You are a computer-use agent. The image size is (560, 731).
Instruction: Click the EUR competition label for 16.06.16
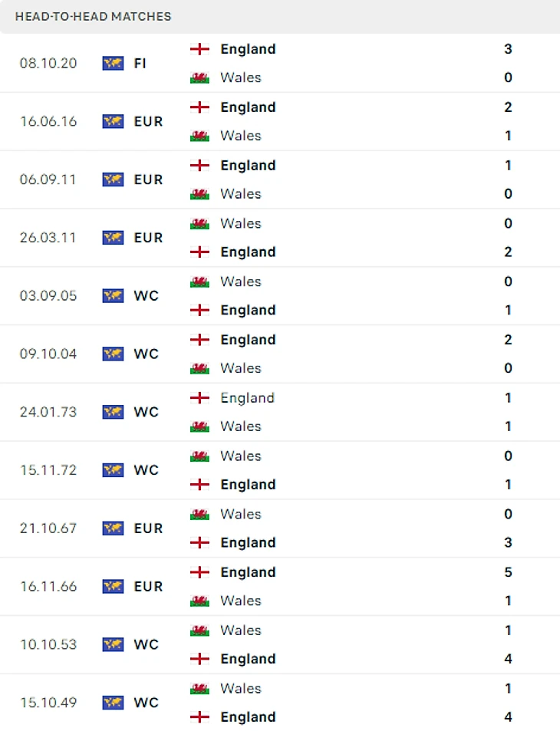click(148, 121)
